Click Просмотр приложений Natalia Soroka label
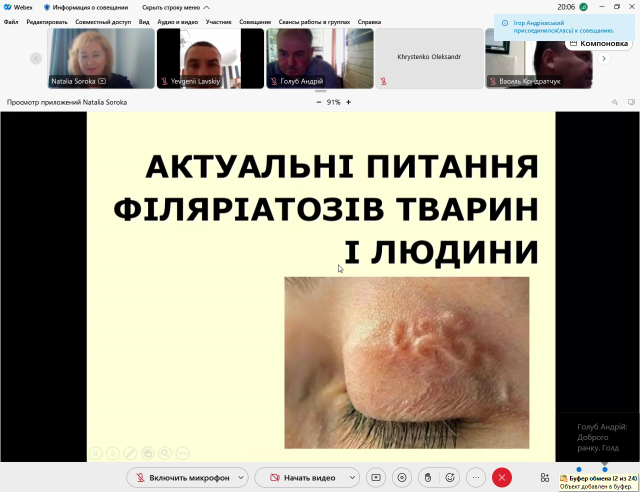 [x=67, y=102]
